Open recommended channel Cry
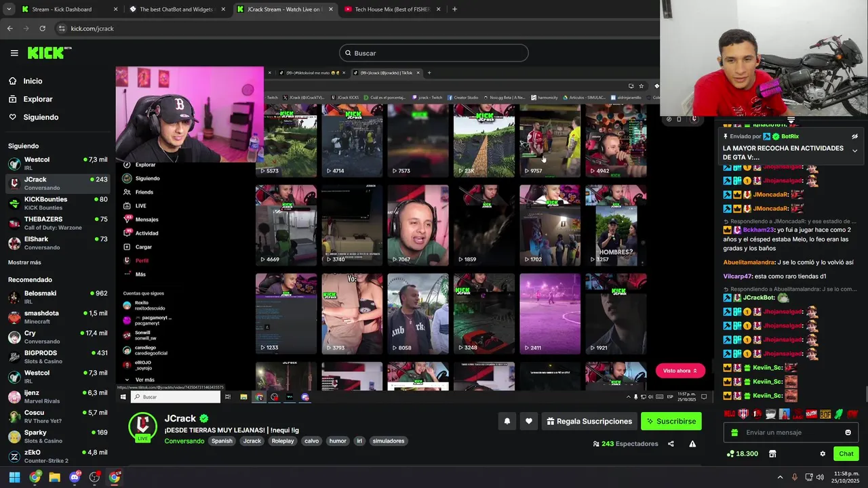The height and width of the screenshot is (488, 868). point(58,337)
